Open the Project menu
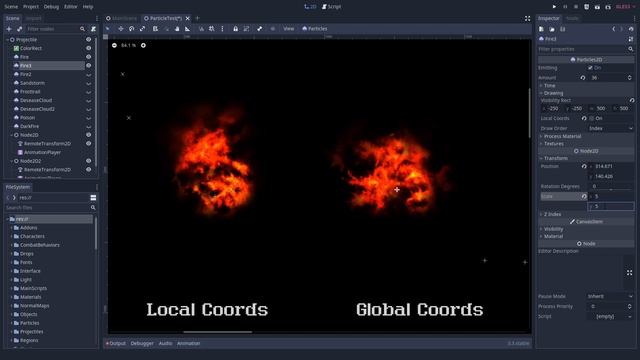Image resolution: width=640 pixels, height=360 pixels. point(31,7)
